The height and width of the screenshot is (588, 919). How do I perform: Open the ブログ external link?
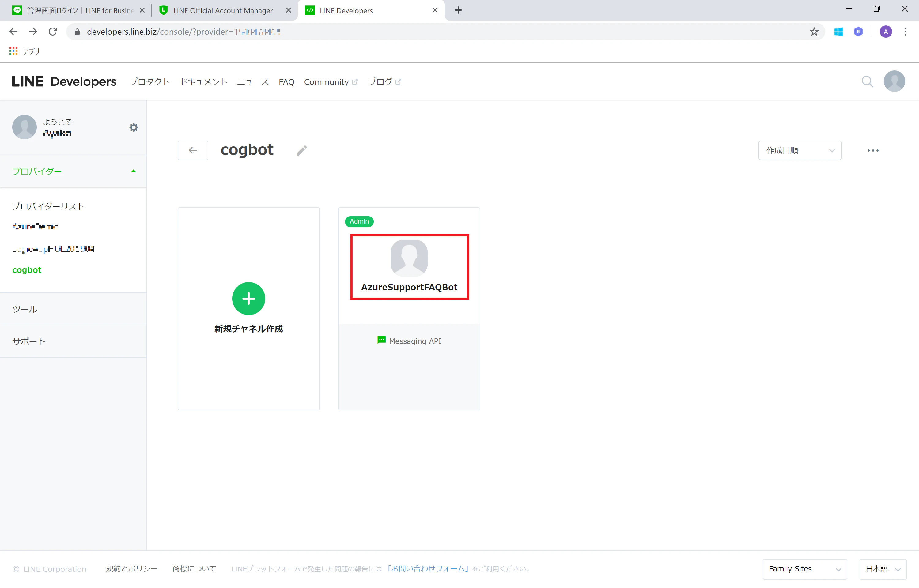point(384,82)
